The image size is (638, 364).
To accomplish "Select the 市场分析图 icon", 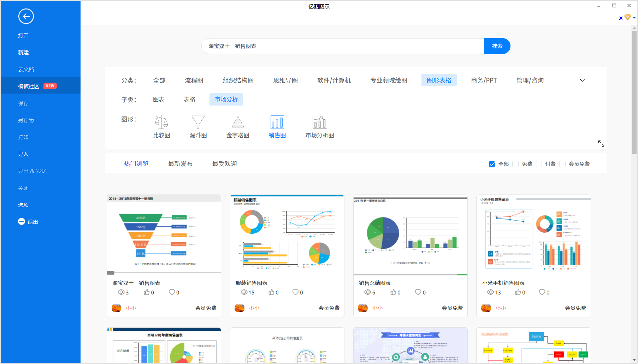I will tap(320, 122).
